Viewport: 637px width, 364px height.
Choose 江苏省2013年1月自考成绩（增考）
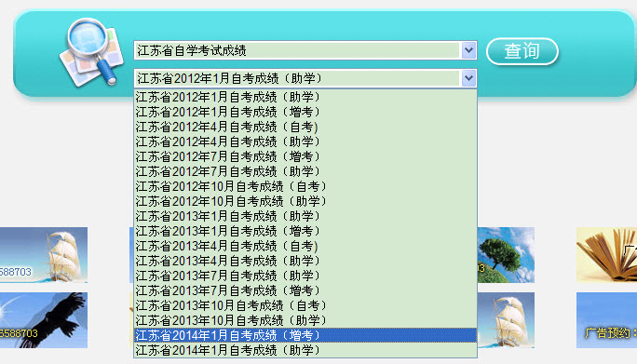(x=305, y=231)
